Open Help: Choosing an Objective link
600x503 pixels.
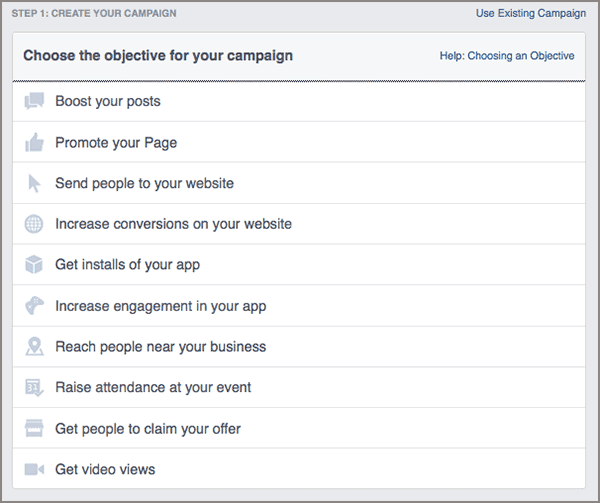pyautogui.click(x=507, y=56)
